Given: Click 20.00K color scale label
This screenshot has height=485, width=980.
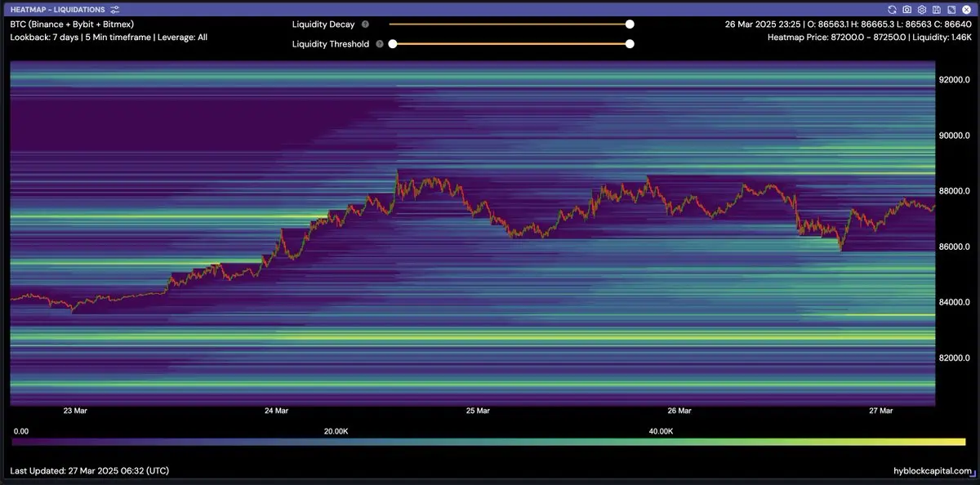Looking at the screenshot, I should 336,430.
